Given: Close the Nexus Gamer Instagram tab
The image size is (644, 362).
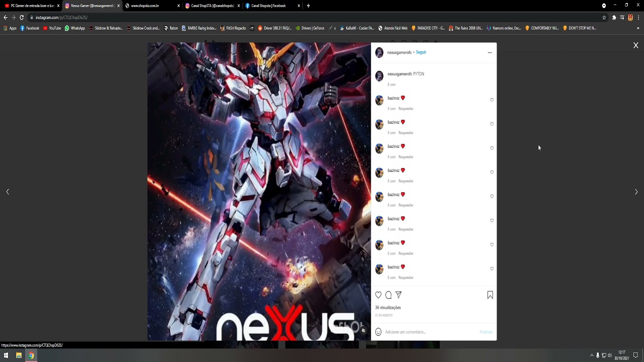Looking at the screenshot, I should pyautogui.click(x=118, y=6).
